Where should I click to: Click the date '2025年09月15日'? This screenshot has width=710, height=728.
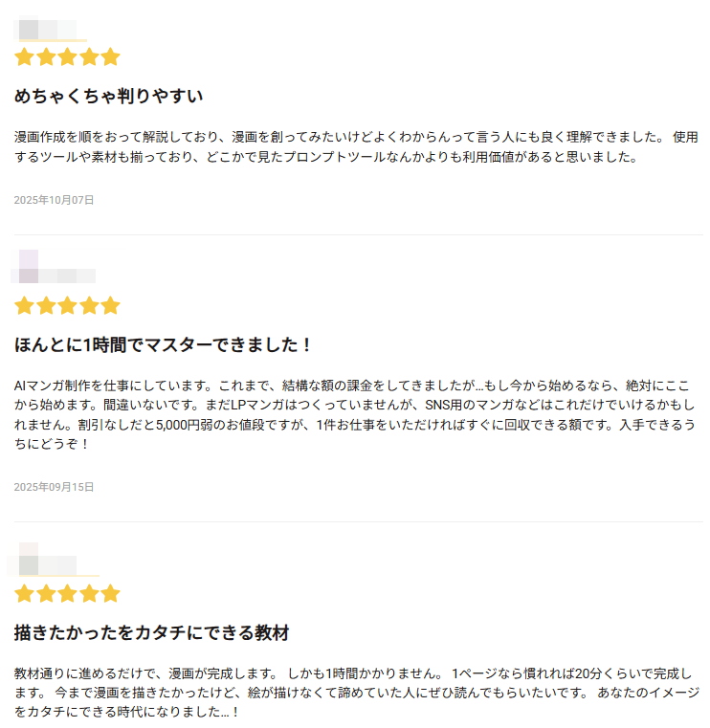[54, 487]
